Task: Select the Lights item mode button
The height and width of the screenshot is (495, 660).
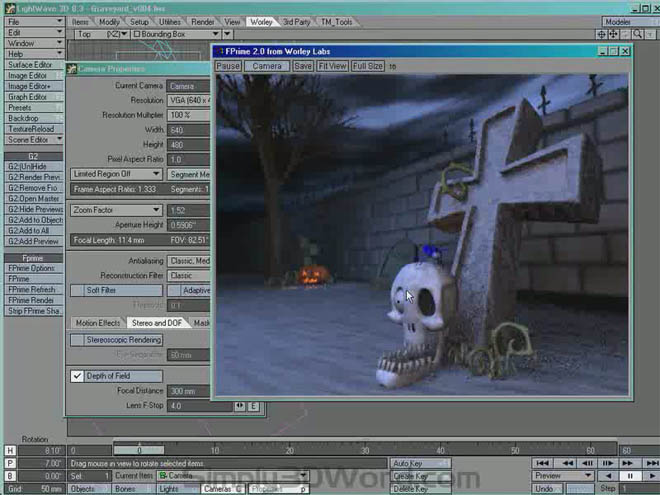Action: tap(177, 489)
